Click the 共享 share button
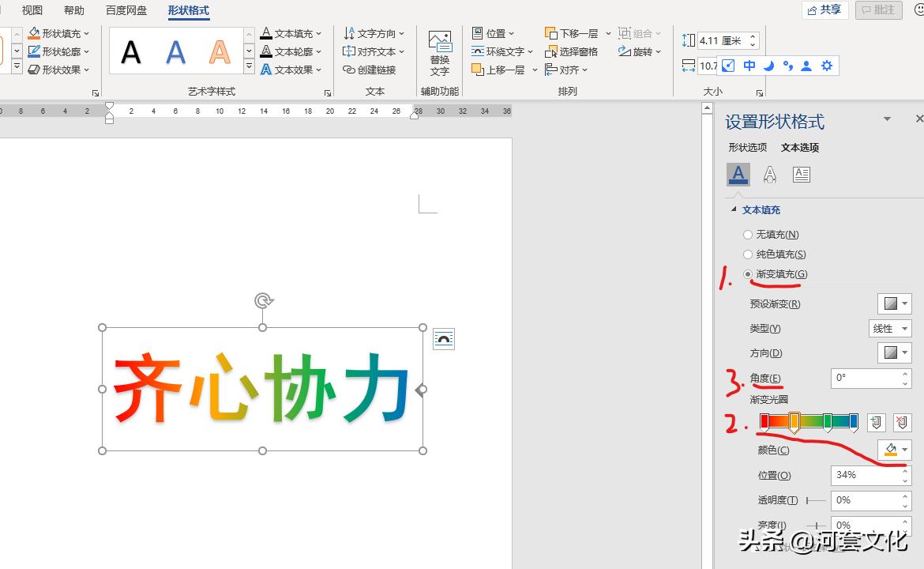The height and width of the screenshot is (569, 924). 824,9
